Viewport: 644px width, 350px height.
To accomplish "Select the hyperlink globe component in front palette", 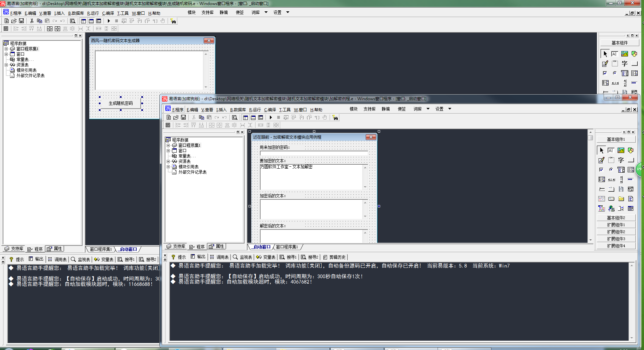I will (611, 208).
